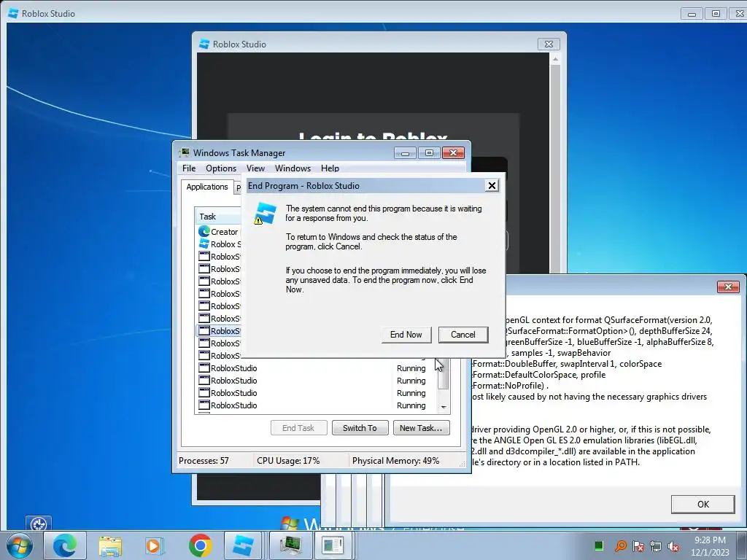Maximize the Windows Task Manager window
The image size is (747, 560).
click(429, 153)
